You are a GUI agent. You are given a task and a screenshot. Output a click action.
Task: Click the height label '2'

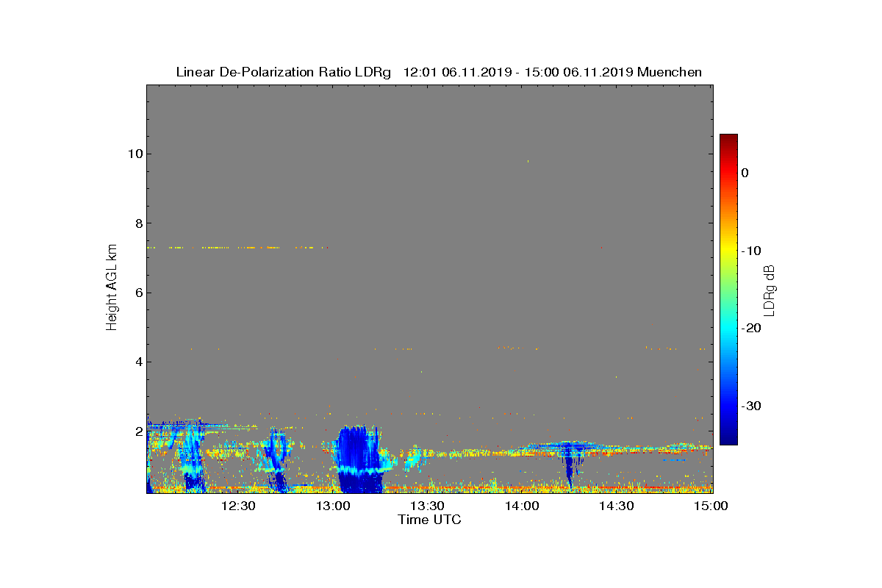(x=138, y=431)
